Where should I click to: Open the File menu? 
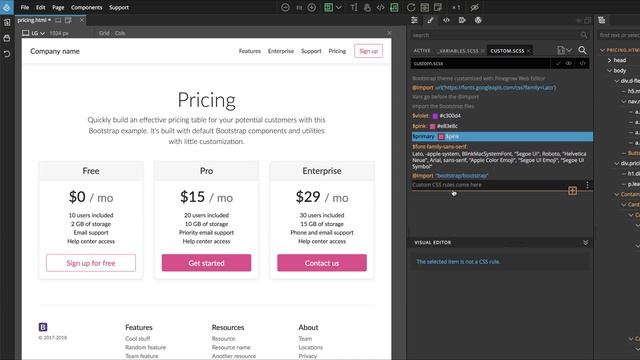(25, 7)
